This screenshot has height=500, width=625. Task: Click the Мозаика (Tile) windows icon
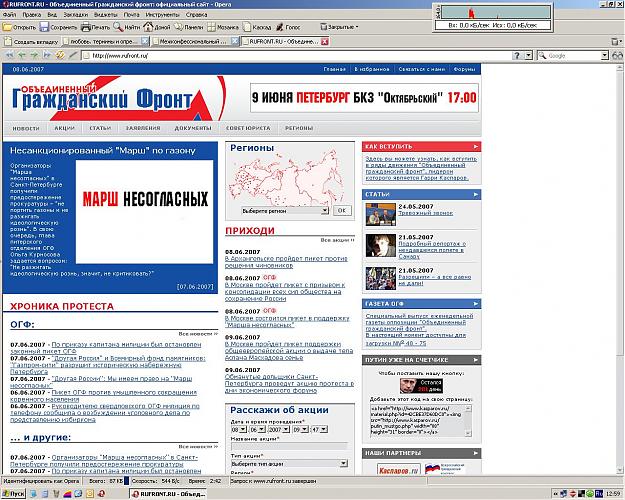click(x=211, y=27)
